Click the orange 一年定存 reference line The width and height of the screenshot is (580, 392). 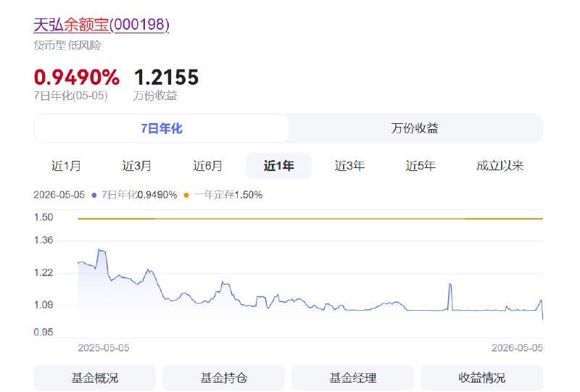(310, 219)
